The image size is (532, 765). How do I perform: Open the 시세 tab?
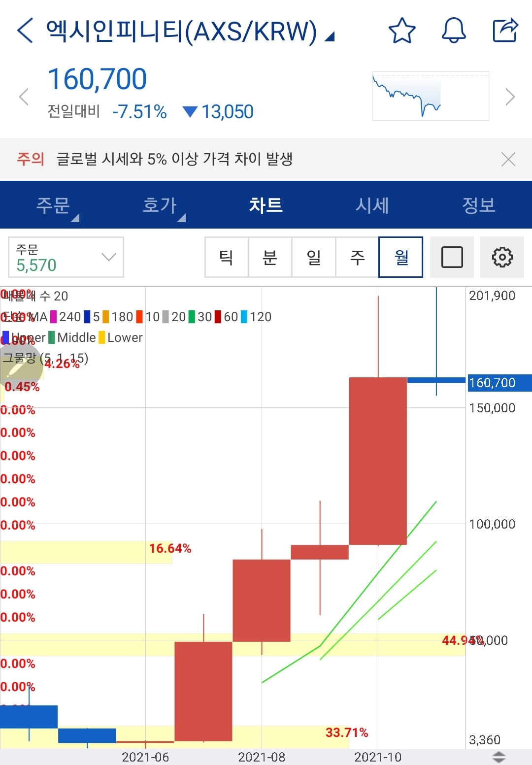pyautogui.click(x=372, y=205)
